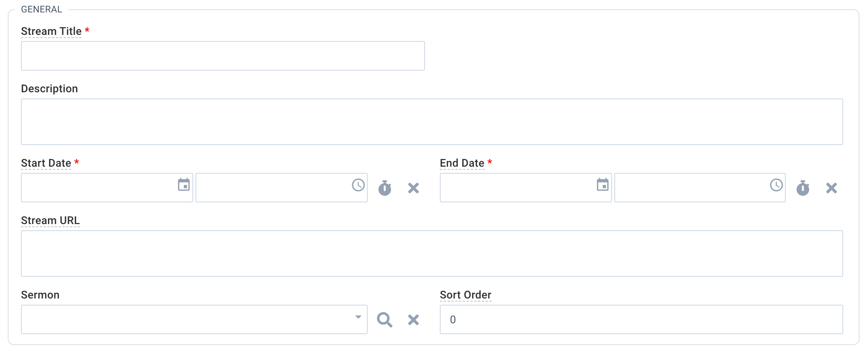Clear the End Date with the X icon
This screenshot has height=352, width=868.
click(832, 188)
